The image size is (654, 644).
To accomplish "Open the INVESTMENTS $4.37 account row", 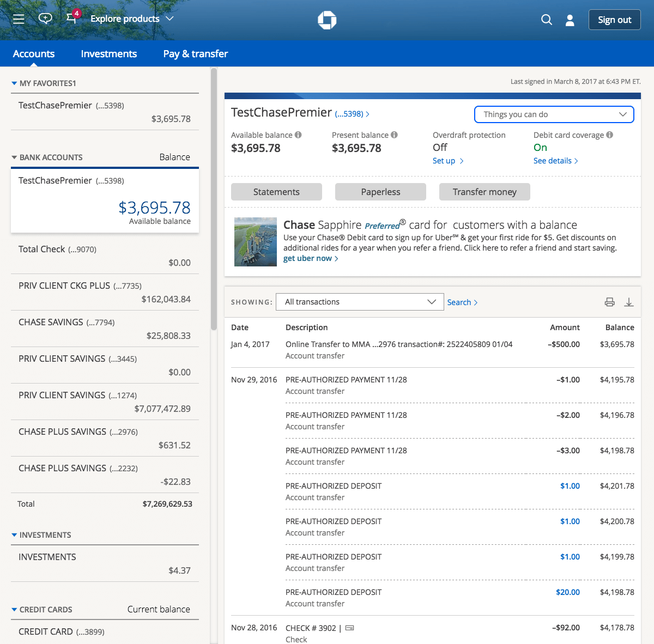I will [x=105, y=563].
